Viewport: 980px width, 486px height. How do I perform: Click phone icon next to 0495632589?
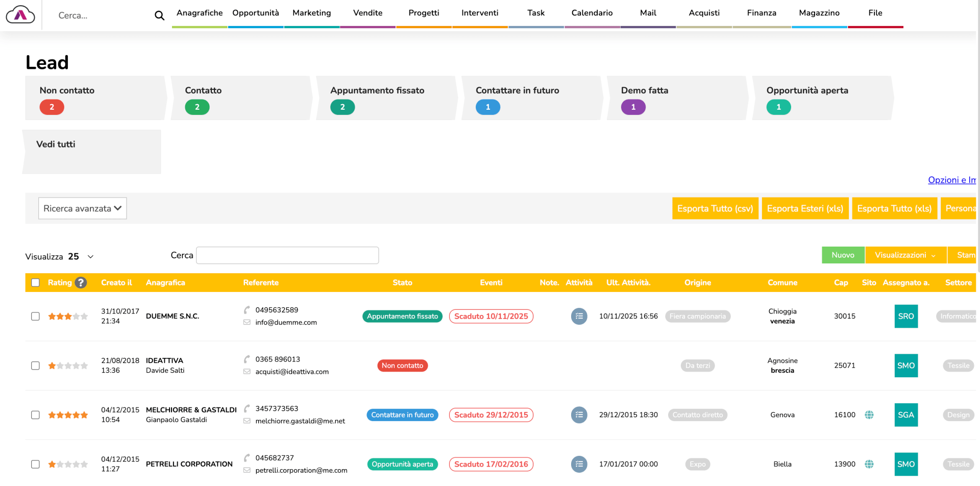point(247,310)
